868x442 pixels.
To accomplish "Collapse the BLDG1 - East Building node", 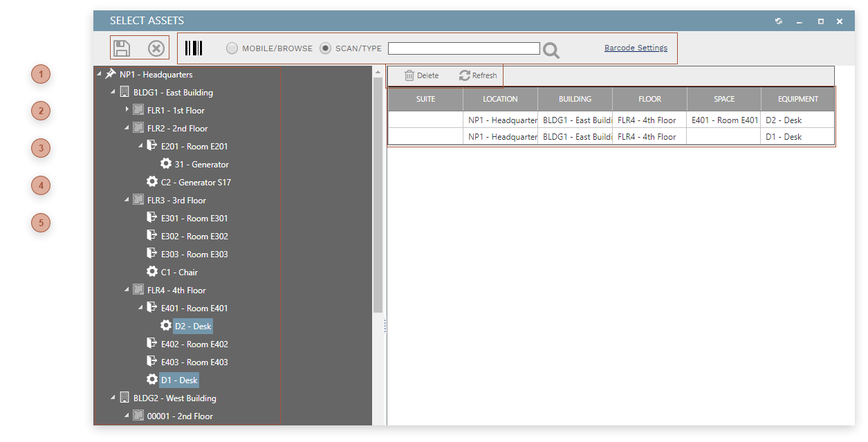I will pyautogui.click(x=113, y=92).
